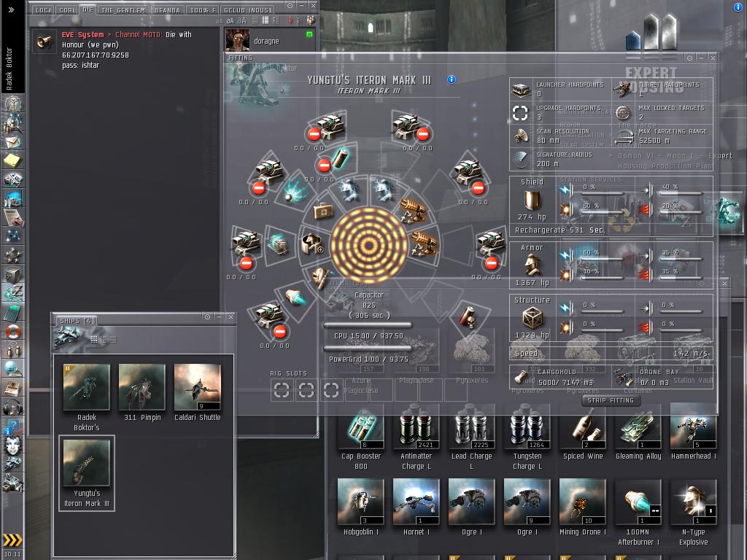The height and width of the screenshot is (560, 747).
Task: Select the Antimatter Charge L stack
Action: pos(416,437)
